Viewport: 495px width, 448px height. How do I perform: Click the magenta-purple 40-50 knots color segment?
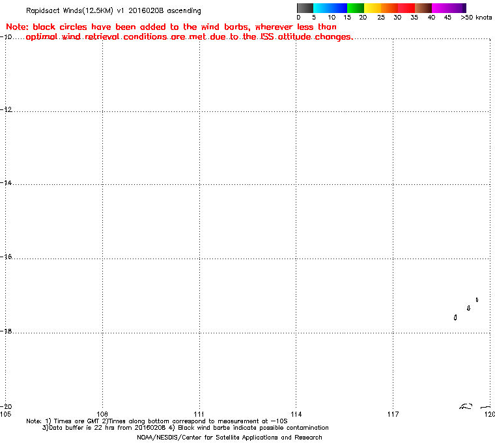coord(449,8)
